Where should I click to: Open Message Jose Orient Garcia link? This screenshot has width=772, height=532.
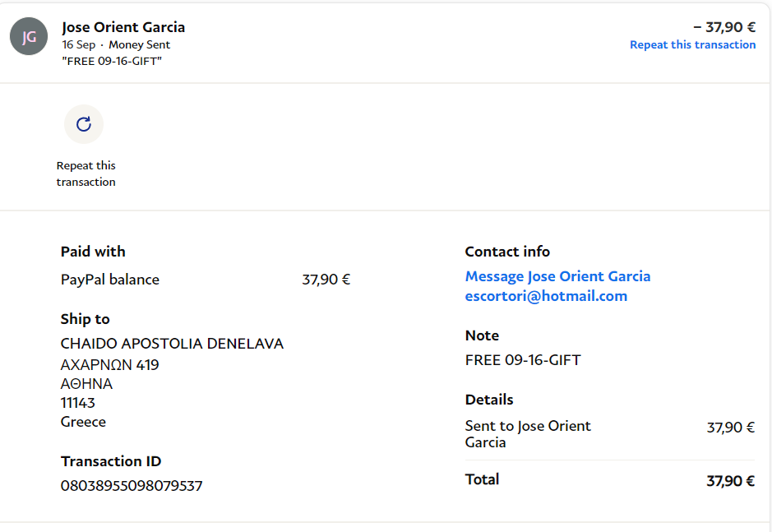[557, 276]
